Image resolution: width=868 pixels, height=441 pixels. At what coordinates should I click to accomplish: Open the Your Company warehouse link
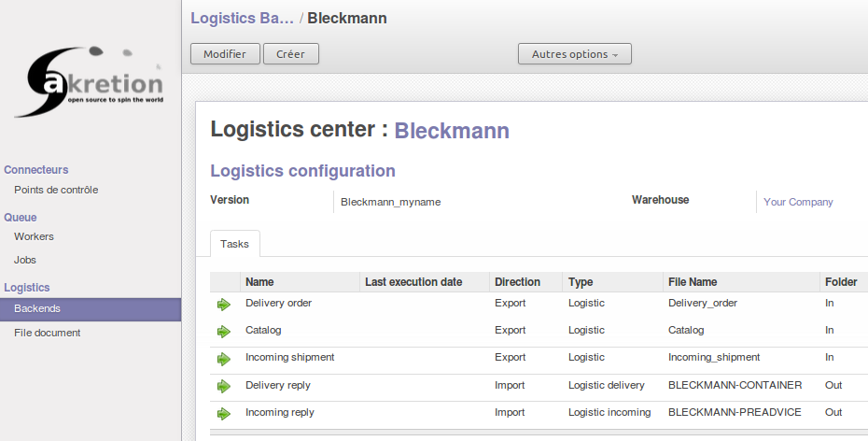798,202
